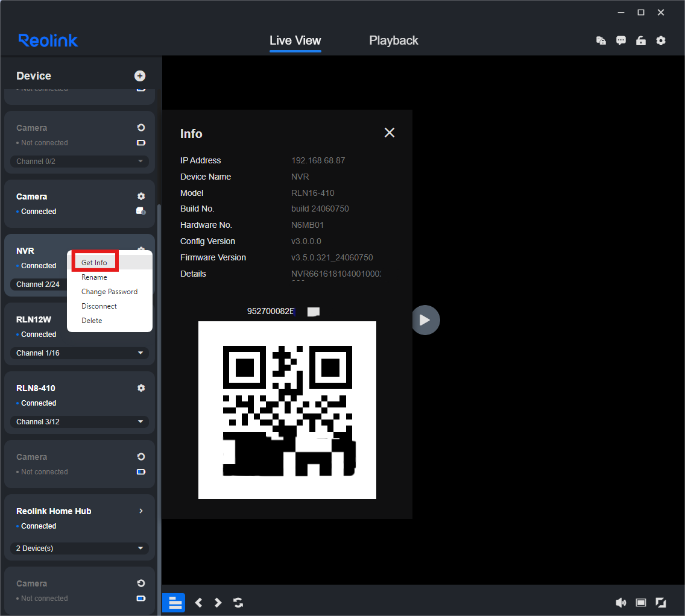Switch to the Playback tab
The image size is (685, 616).
coord(394,40)
